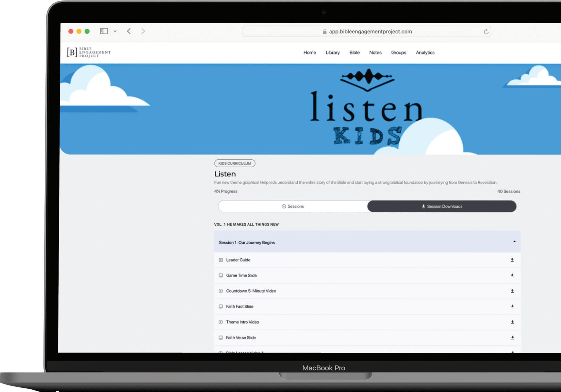View the Analytics page

click(425, 53)
